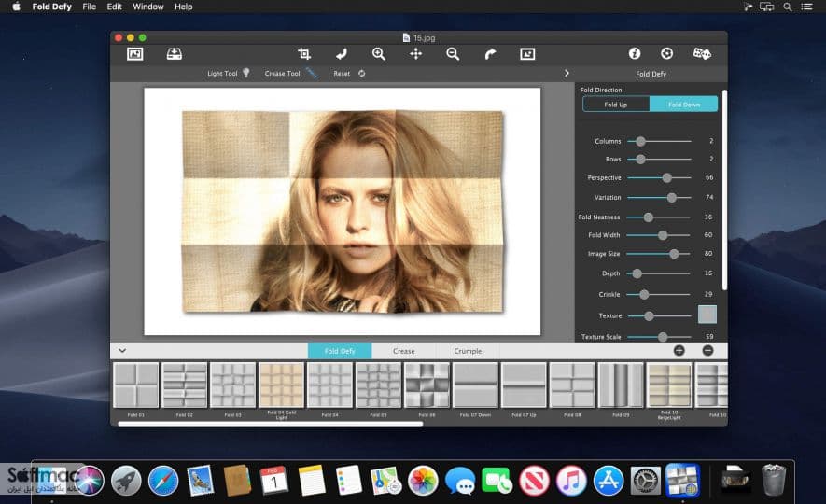The height and width of the screenshot is (504, 826).
Task: Click the Fold Width slider
Action: tap(659, 235)
